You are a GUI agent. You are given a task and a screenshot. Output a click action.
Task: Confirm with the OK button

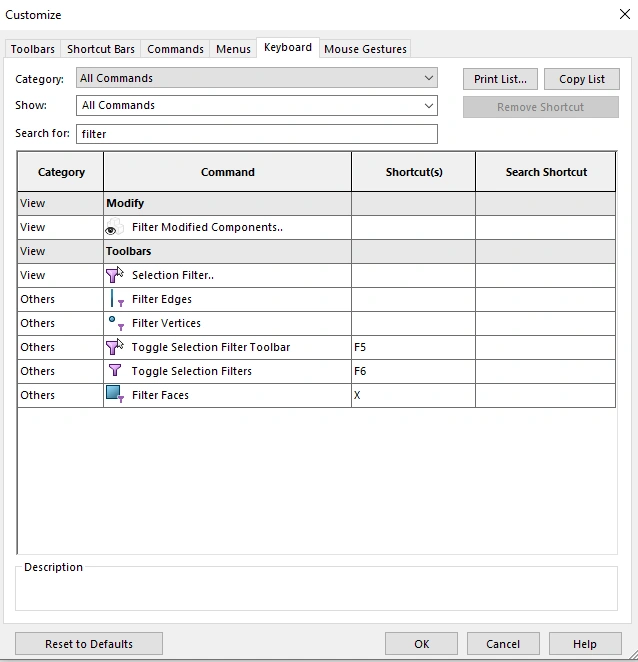(421, 644)
